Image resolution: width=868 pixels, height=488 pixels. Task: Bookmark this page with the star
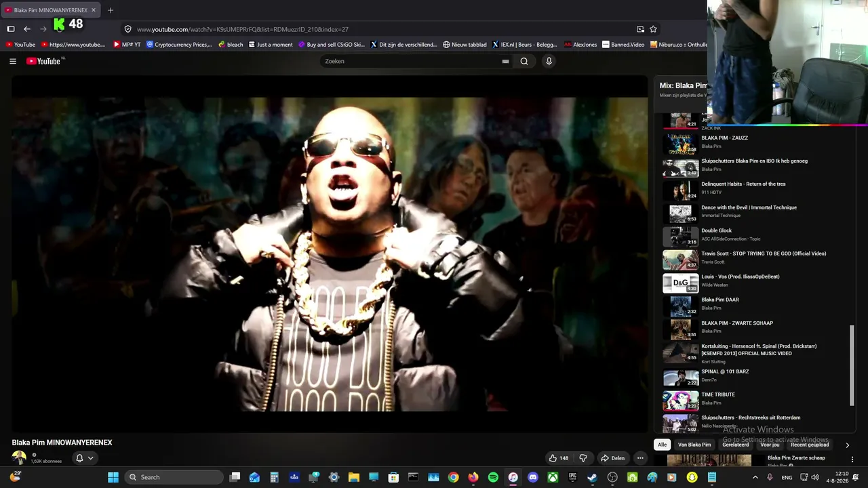(x=653, y=29)
